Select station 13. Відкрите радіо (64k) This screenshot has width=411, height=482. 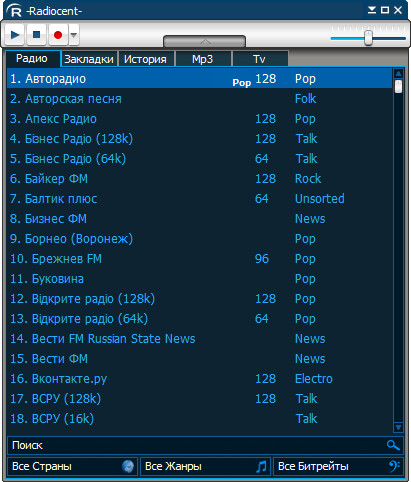click(199, 319)
